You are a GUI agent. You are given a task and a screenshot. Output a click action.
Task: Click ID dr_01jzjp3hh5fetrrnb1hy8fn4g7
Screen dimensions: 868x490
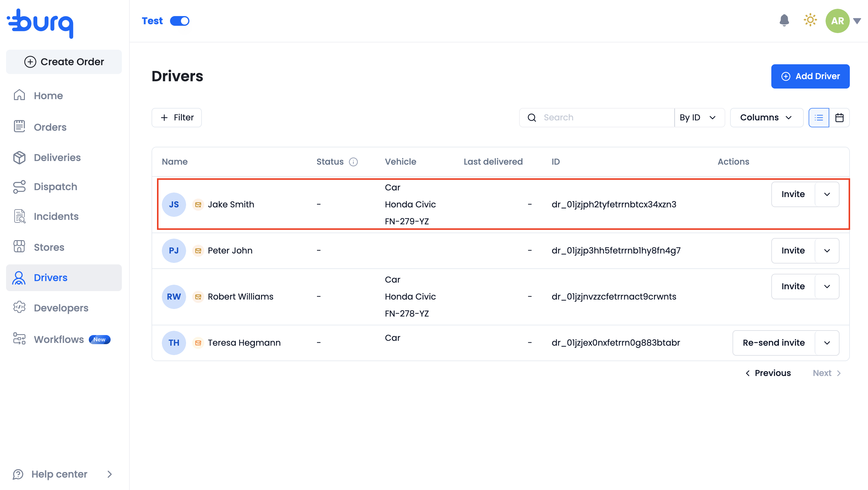(616, 250)
